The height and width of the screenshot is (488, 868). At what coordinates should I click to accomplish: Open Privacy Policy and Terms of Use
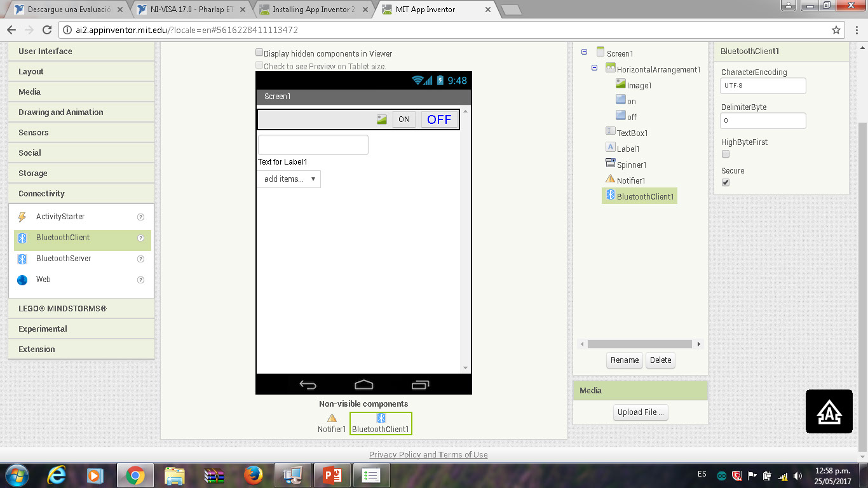click(428, 455)
